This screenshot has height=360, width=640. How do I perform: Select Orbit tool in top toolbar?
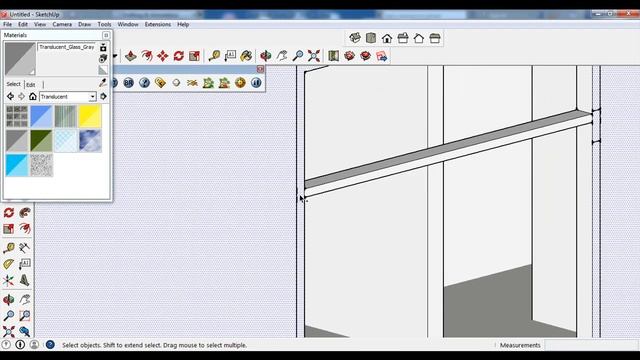pos(266,56)
